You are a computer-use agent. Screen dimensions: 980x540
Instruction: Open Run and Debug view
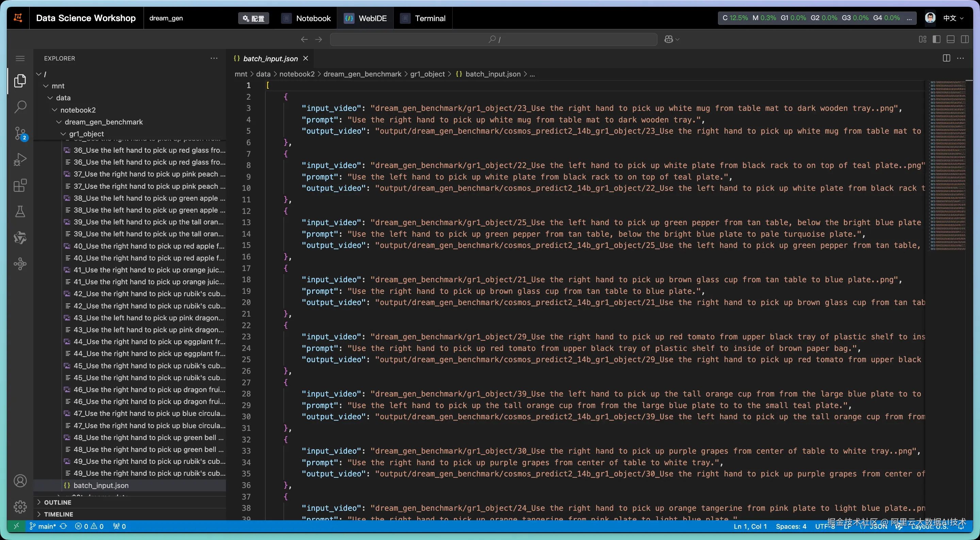click(x=20, y=159)
